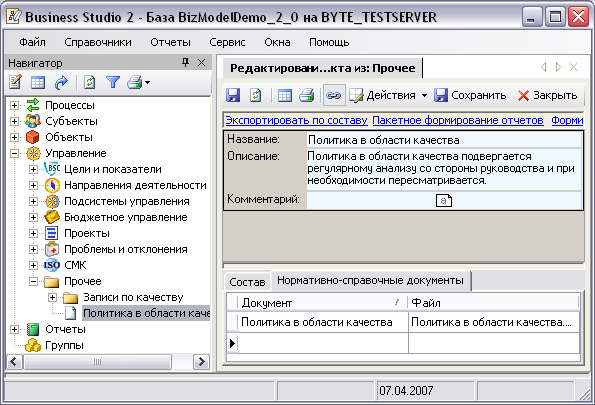The height and width of the screenshot is (405, 595).
Task: Expand the Направления деятельности node
Action: pyautogui.click(x=33, y=185)
